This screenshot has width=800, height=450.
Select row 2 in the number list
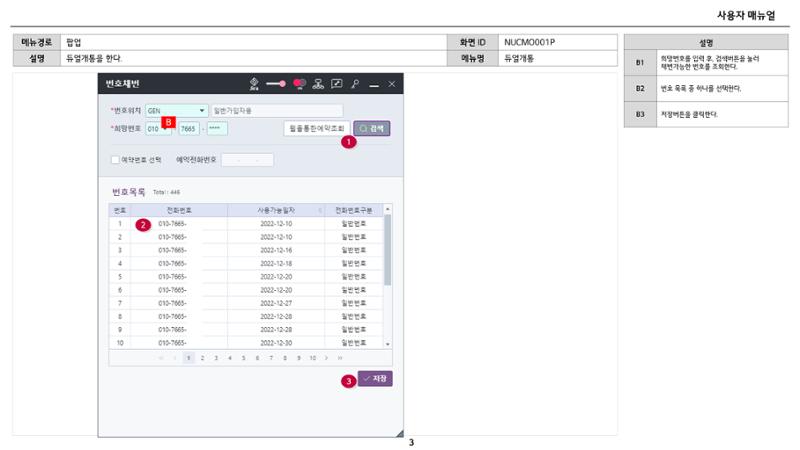(x=246, y=237)
